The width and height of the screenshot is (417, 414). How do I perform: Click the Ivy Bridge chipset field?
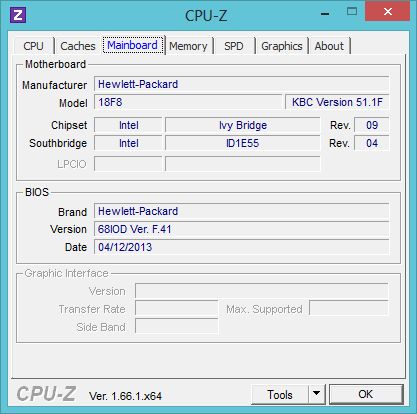click(243, 125)
